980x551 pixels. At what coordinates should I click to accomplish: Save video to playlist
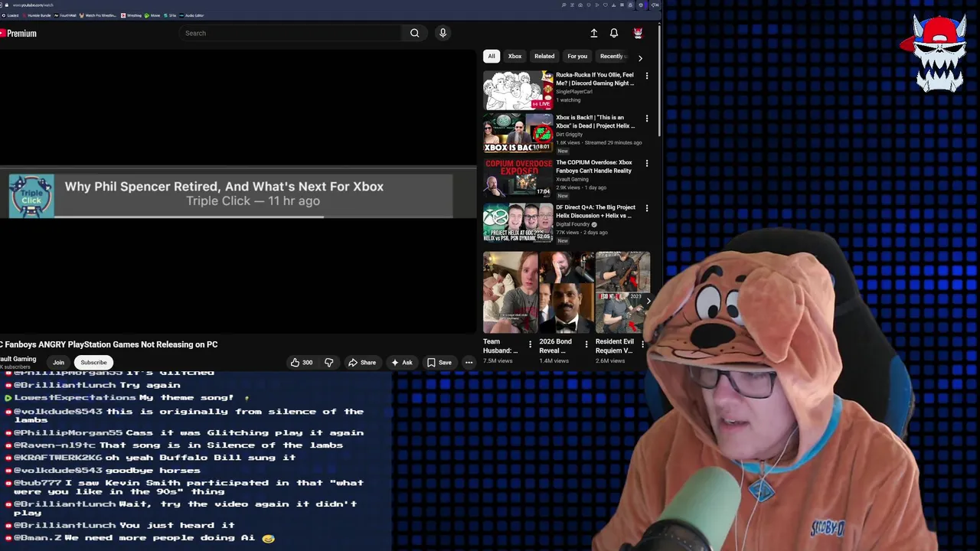pyautogui.click(x=439, y=362)
